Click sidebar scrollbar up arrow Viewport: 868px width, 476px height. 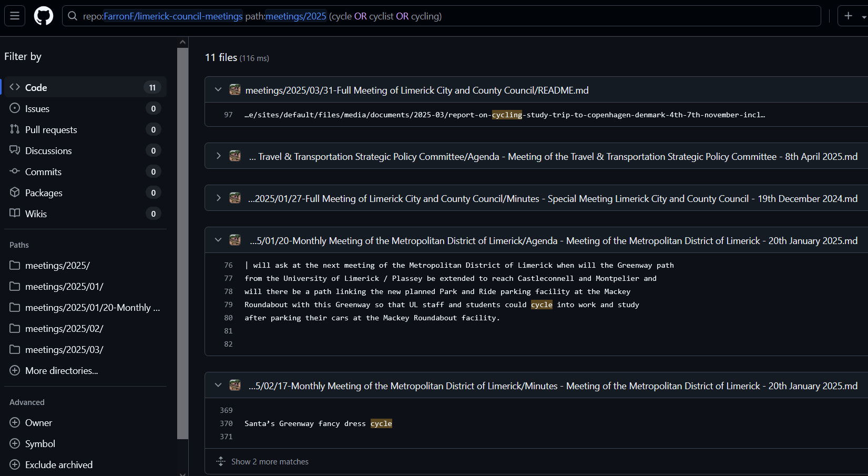point(182,42)
